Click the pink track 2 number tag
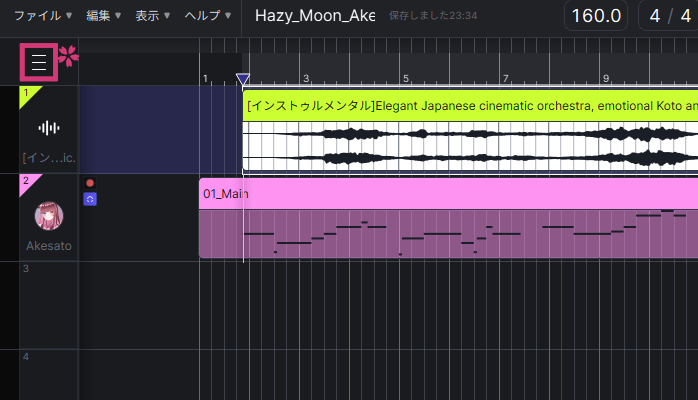 (x=27, y=180)
